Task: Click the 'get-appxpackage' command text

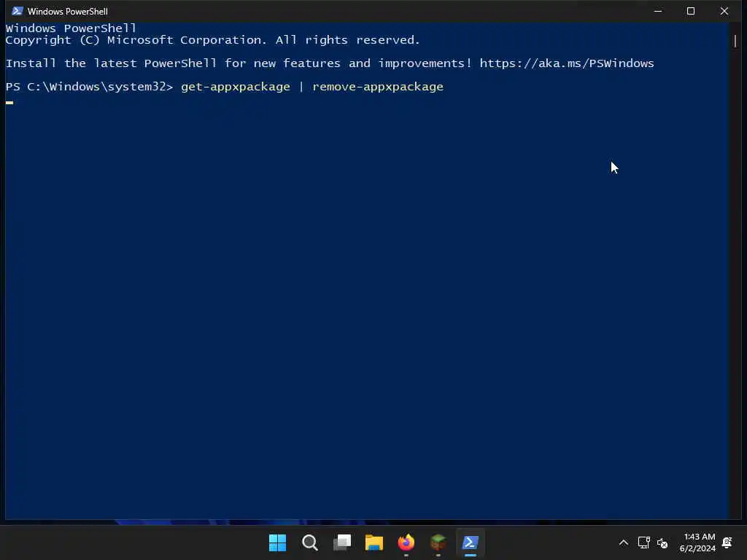Action: [x=236, y=87]
